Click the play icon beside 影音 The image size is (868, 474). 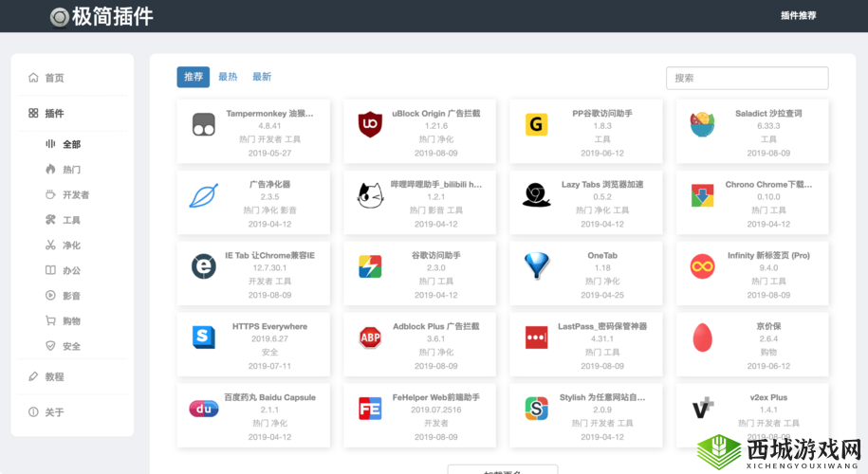click(50, 296)
